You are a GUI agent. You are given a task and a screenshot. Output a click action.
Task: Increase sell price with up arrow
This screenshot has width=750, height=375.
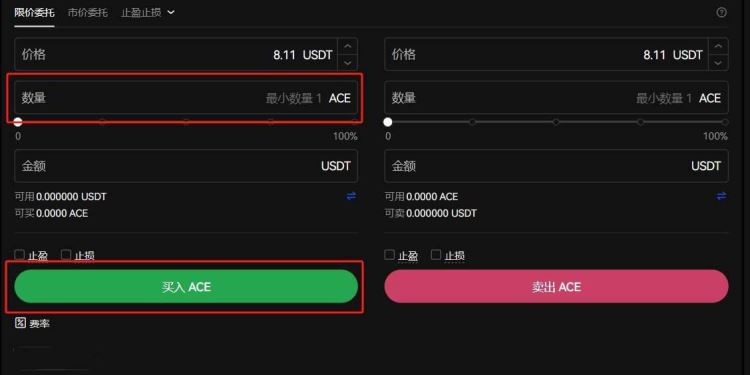[x=718, y=46]
